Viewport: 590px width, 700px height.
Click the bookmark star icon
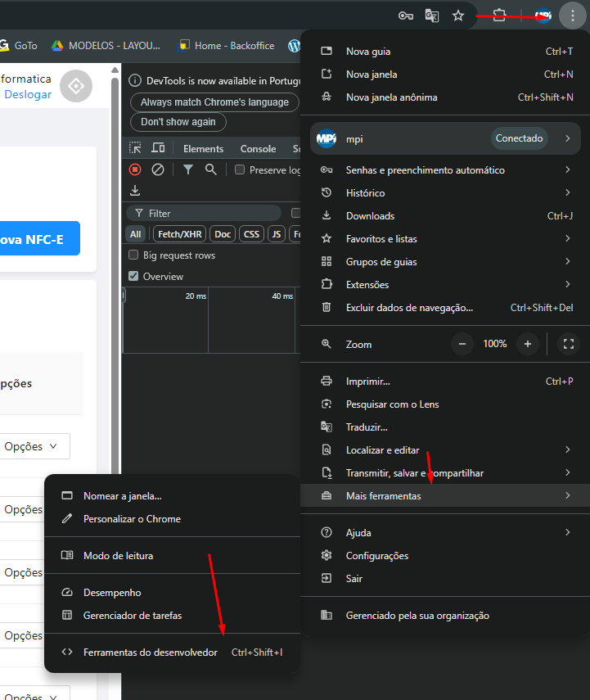(x=458, y=16)
